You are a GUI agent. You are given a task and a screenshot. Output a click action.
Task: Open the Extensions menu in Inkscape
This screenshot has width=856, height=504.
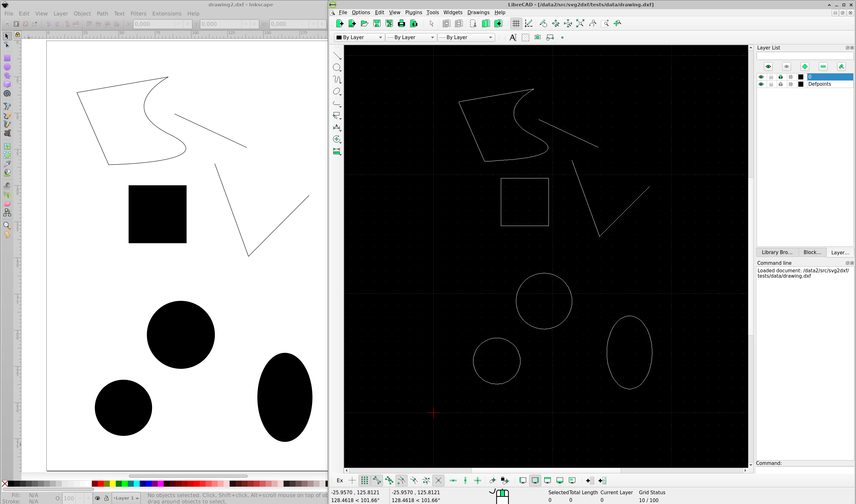(167, 13)
